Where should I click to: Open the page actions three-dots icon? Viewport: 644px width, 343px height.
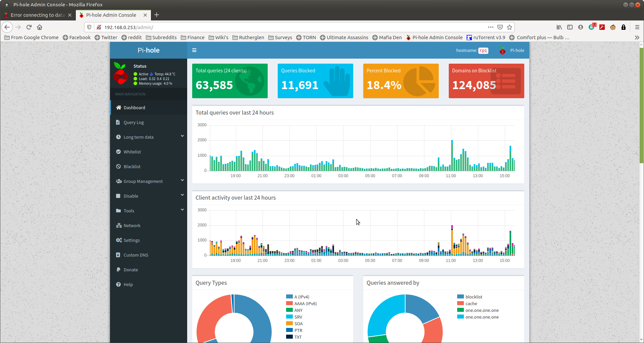[x=491, y=27]
